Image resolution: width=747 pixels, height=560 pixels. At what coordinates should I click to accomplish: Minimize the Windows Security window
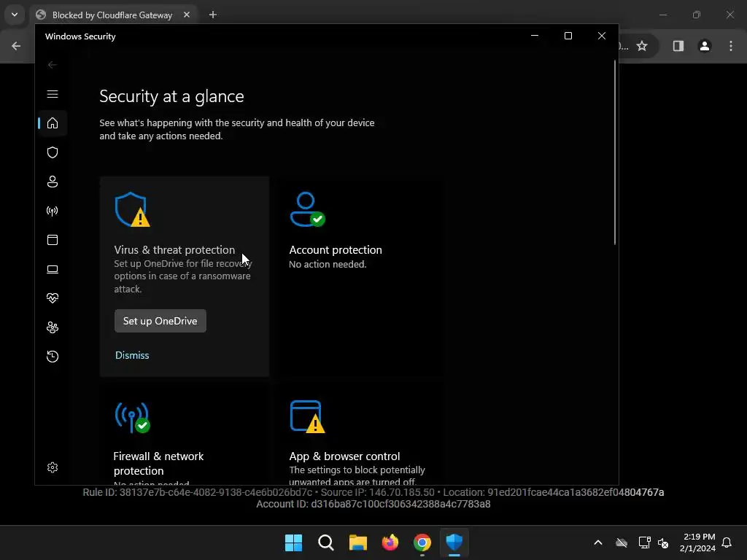[x=535, y=36]
